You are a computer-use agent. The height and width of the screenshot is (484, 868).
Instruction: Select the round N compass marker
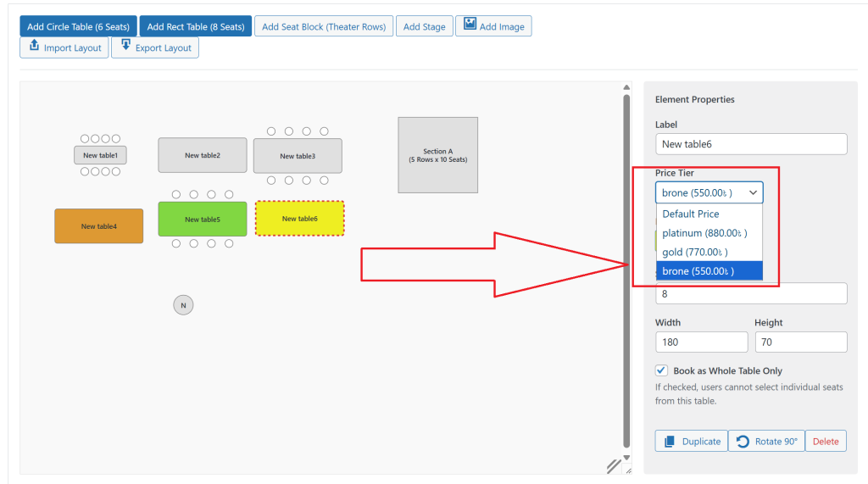[x=183, y=305]
